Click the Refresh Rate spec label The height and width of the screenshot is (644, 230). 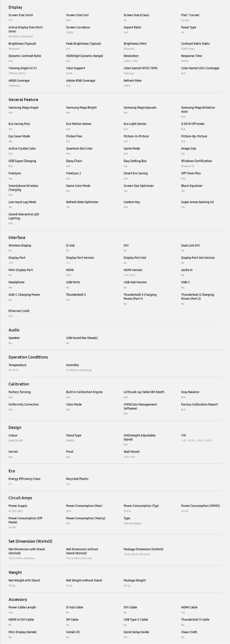coord(132,80)
